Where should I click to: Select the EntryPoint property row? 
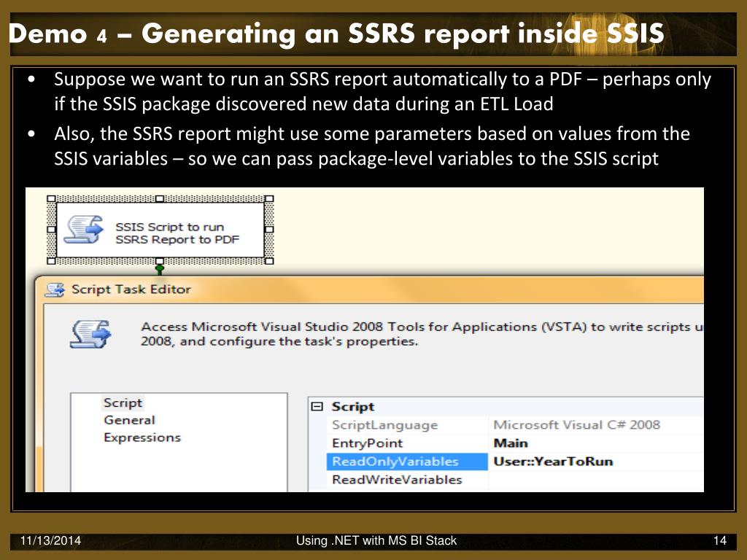[515, 443]
